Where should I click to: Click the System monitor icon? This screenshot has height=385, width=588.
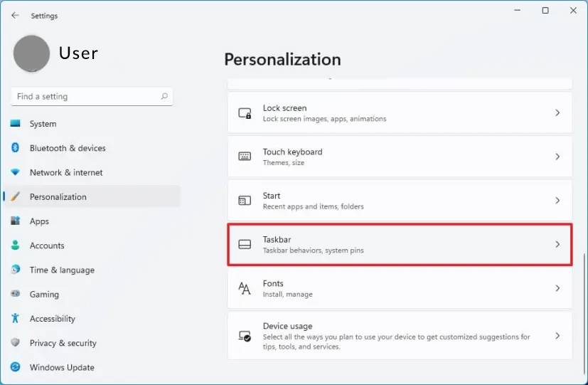coord(16,123)
